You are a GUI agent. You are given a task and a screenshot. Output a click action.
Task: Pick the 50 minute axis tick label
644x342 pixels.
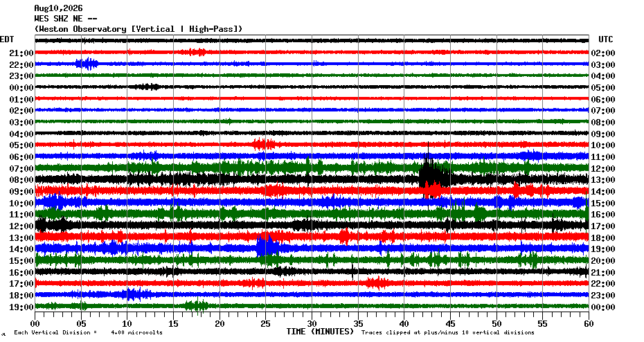(497, 324)
